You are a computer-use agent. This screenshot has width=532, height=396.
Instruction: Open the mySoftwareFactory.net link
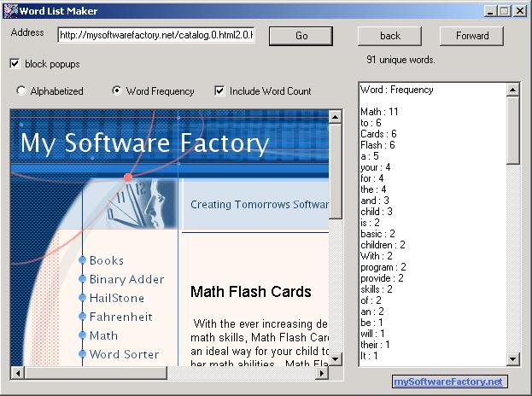[448, 381]
